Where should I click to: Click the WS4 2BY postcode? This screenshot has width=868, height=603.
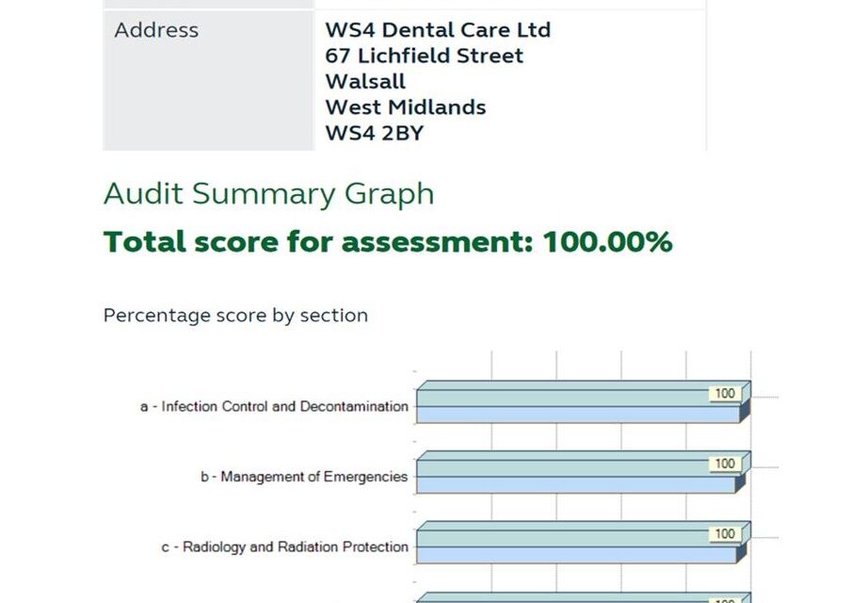[374, 133]
